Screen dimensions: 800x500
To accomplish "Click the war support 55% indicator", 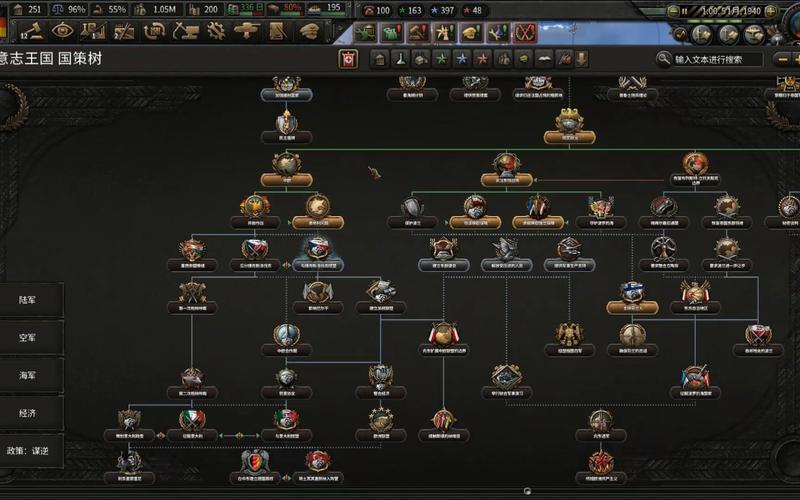I will pyautogui.click(x=110, y=9).
